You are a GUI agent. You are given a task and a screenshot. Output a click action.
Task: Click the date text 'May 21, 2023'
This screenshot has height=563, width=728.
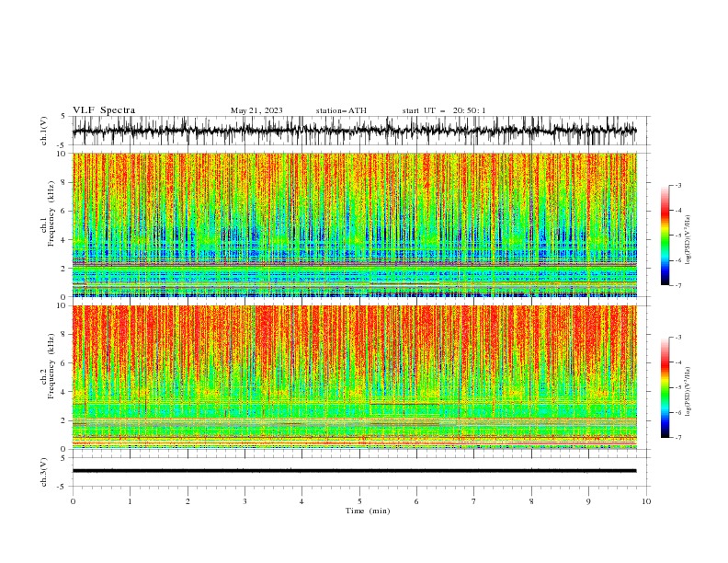(256, 110)
